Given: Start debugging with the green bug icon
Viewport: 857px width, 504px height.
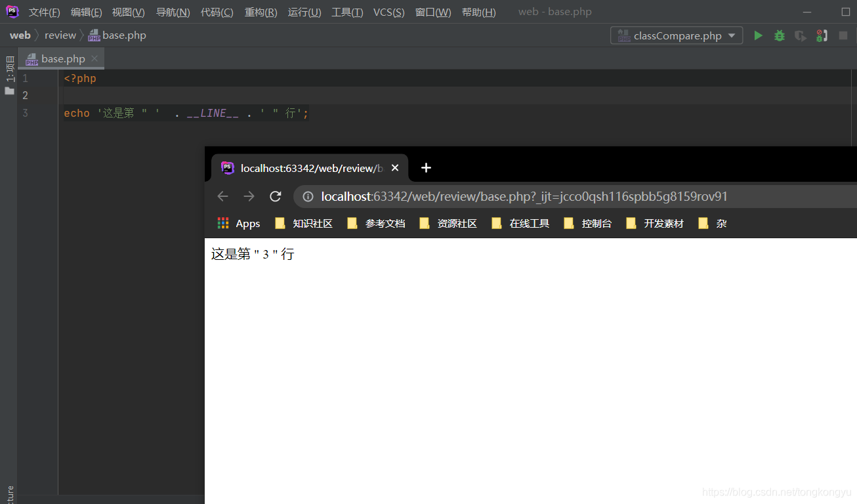Looking at the screenshot, I should [x=779, y=35].
